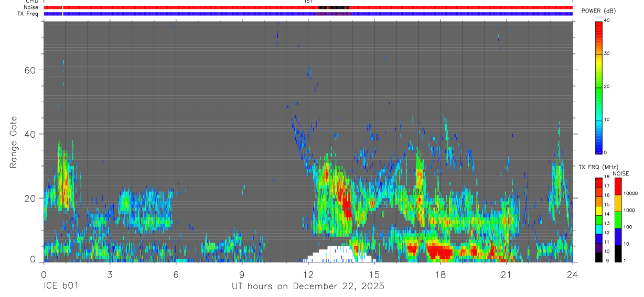Click the 10000 label on NOISE legend
The height and width of the screenshot is (297, 644).
pyautogui.click(x=630, y=193)
